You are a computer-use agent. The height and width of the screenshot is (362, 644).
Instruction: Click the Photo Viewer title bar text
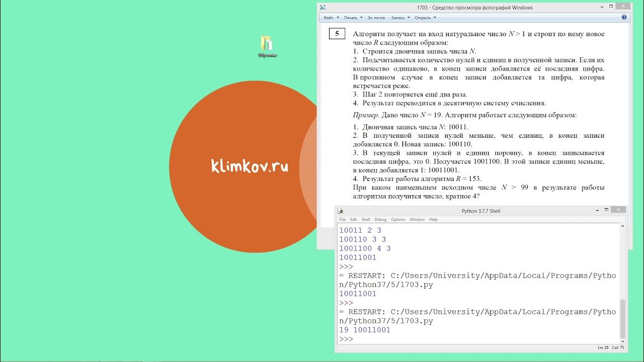(474, 8)
